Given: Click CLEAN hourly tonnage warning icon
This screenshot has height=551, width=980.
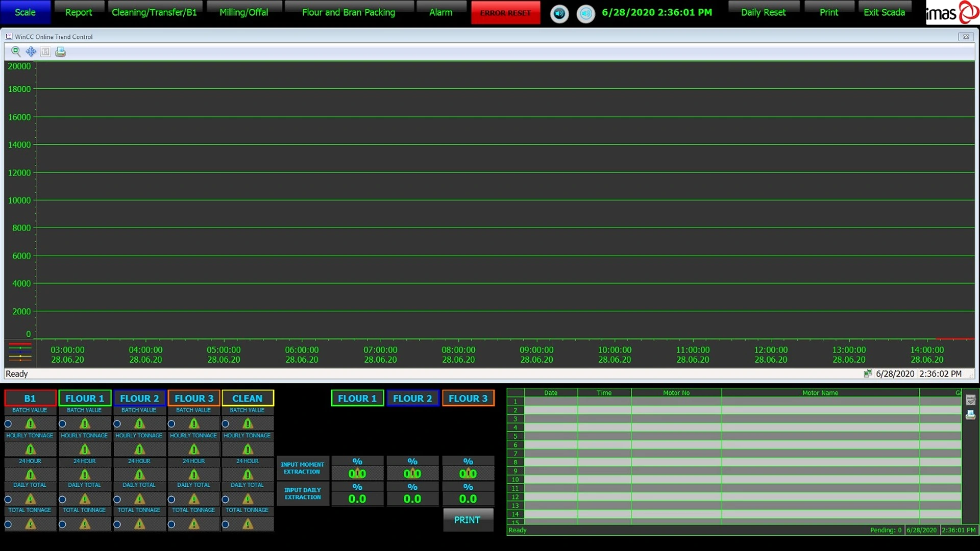Looking at the screenshot, I should 248,449.
